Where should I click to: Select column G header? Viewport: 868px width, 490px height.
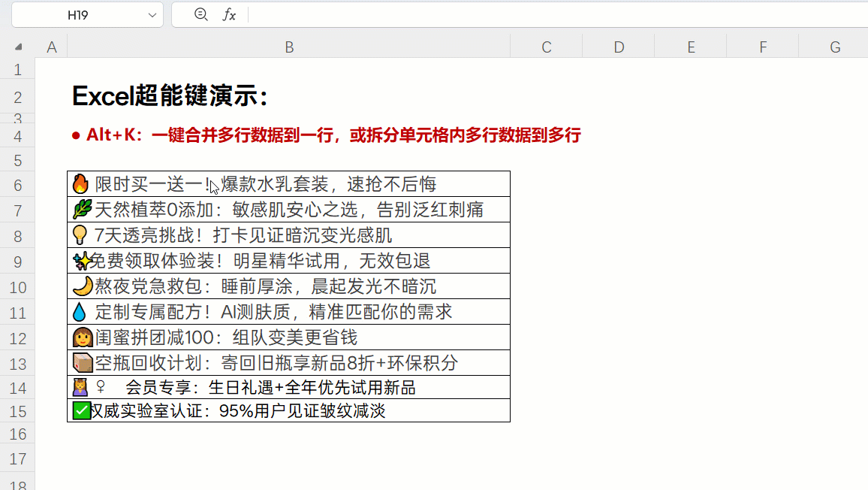tap(833, 47)
